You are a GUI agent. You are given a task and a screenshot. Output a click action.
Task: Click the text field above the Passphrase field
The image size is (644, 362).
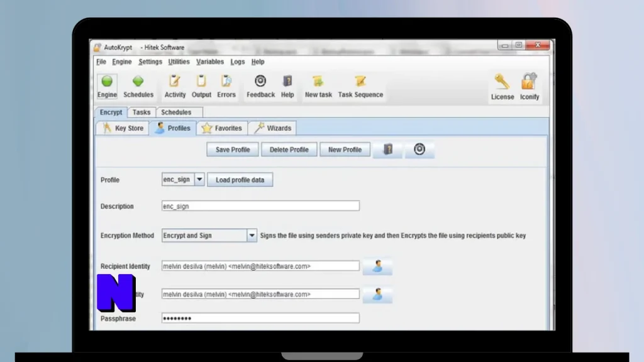click(x=260, y=294)
